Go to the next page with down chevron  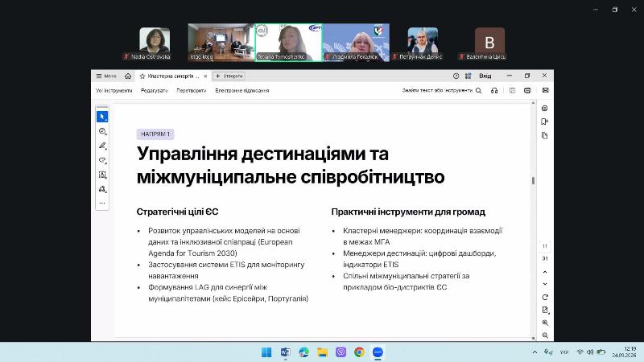pos(545,284)
